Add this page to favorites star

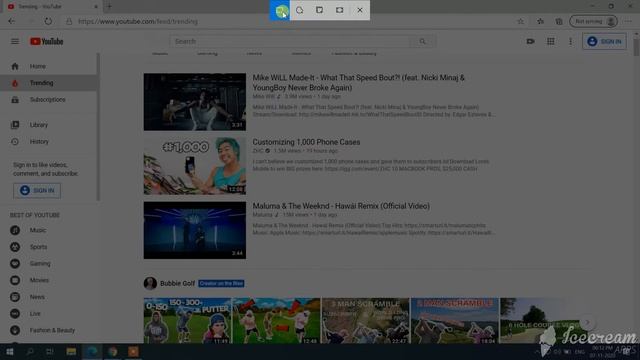[x=520, y=21]
